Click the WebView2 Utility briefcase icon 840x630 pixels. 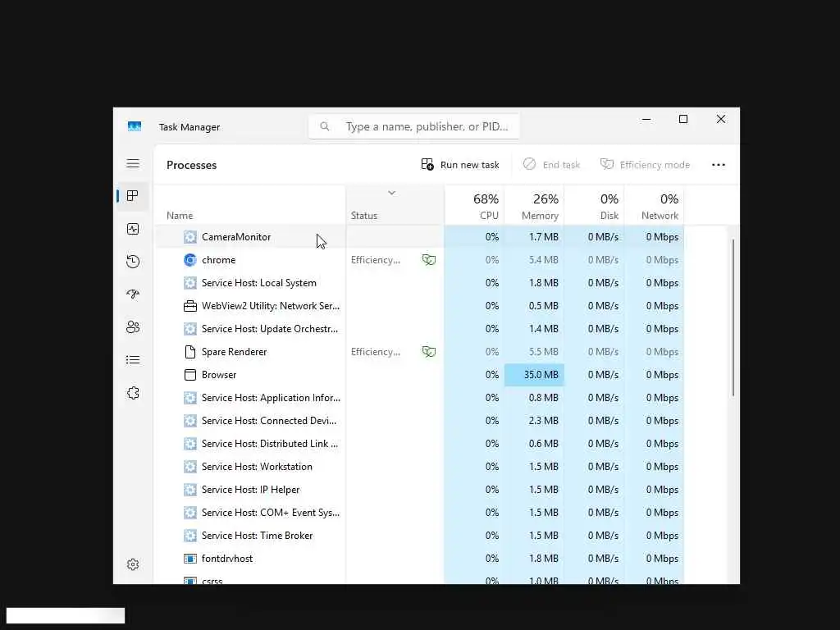click(x=190, y=306)
